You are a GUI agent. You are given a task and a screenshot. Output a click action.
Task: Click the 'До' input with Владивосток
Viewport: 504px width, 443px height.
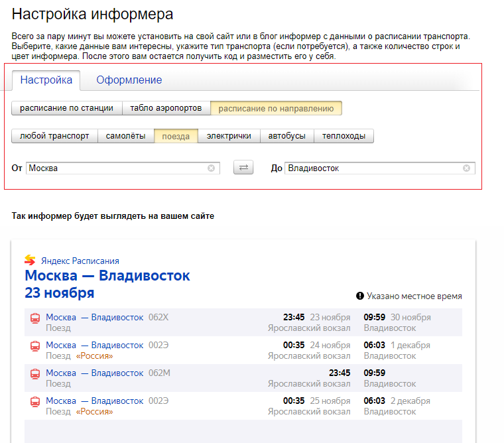click(379, 168)
